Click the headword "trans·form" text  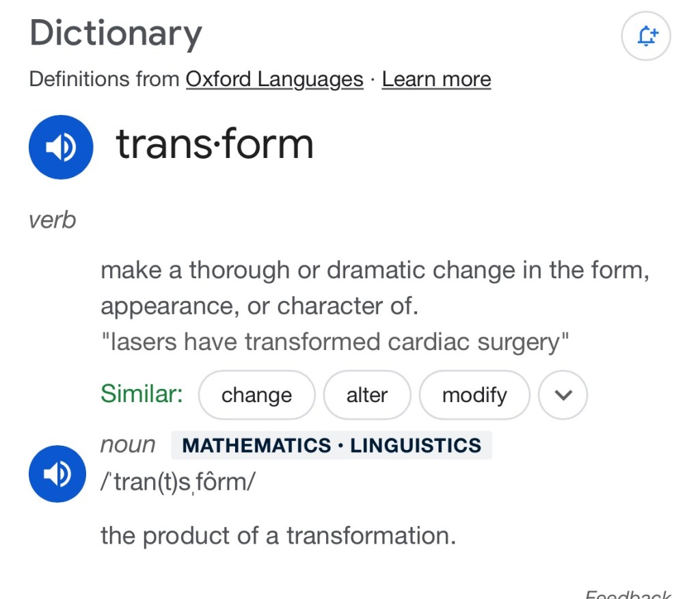[215, 145]
